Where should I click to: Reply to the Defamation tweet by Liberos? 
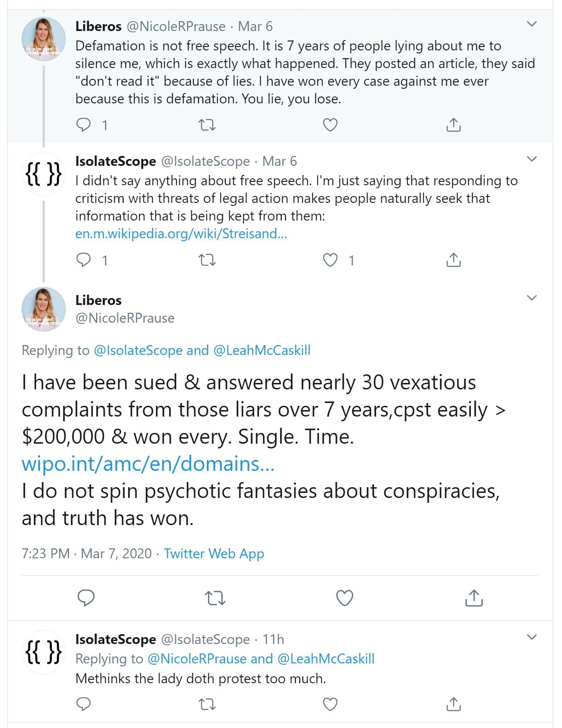pos(84,125)
